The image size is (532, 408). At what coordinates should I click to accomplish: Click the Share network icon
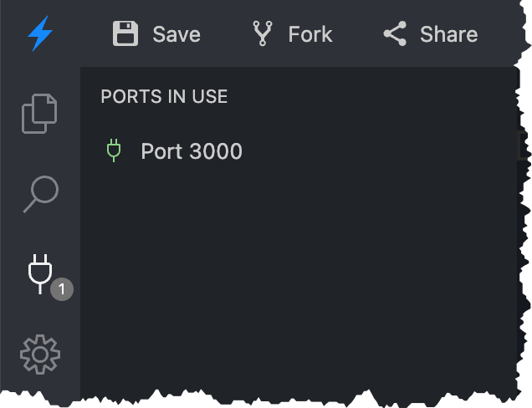coord(394,34)
